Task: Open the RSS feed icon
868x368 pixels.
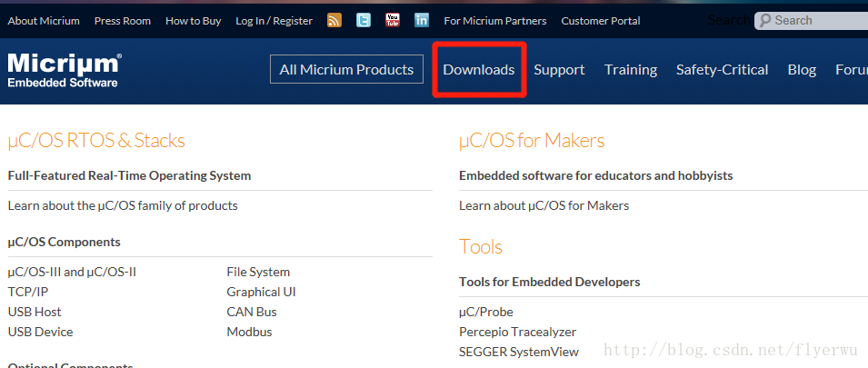Action: point(334,21)
